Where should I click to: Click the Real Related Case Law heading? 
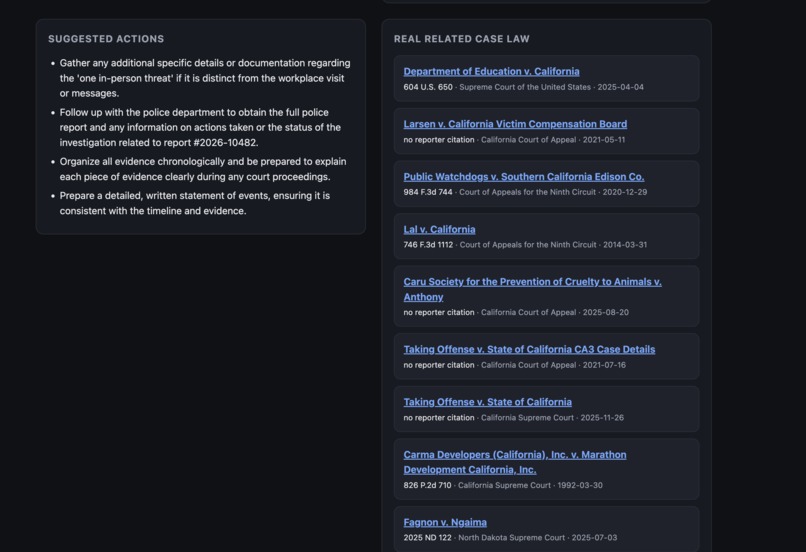point(462,39)
